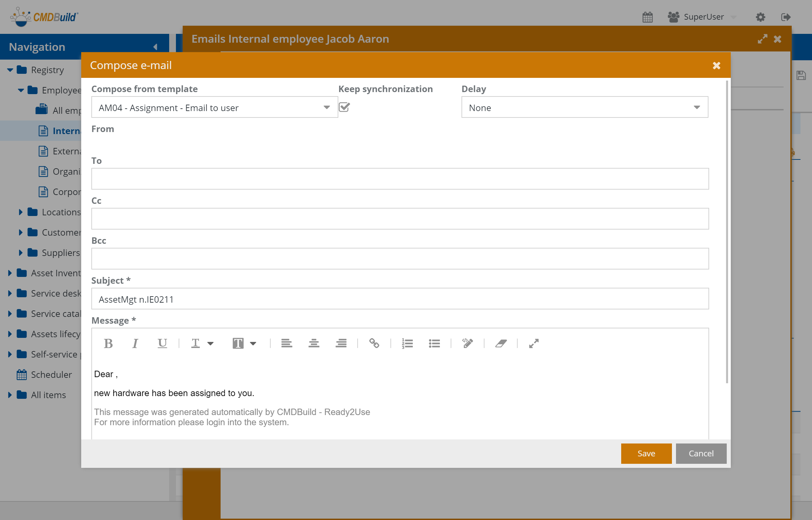The height and width of the screenshot is (520, 812).
Task: Apply italic formatting to message
Action: click(x=135, y=344)
